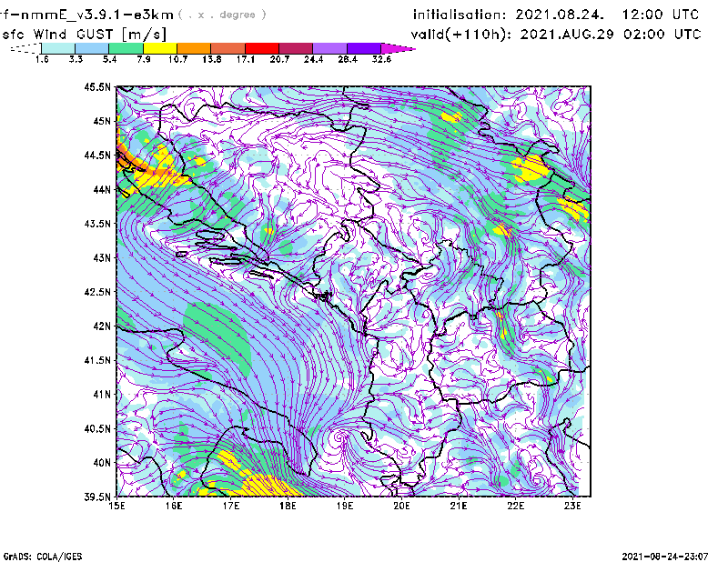
Task: Click the 42.5N latitude label
Action: [97, 292]
